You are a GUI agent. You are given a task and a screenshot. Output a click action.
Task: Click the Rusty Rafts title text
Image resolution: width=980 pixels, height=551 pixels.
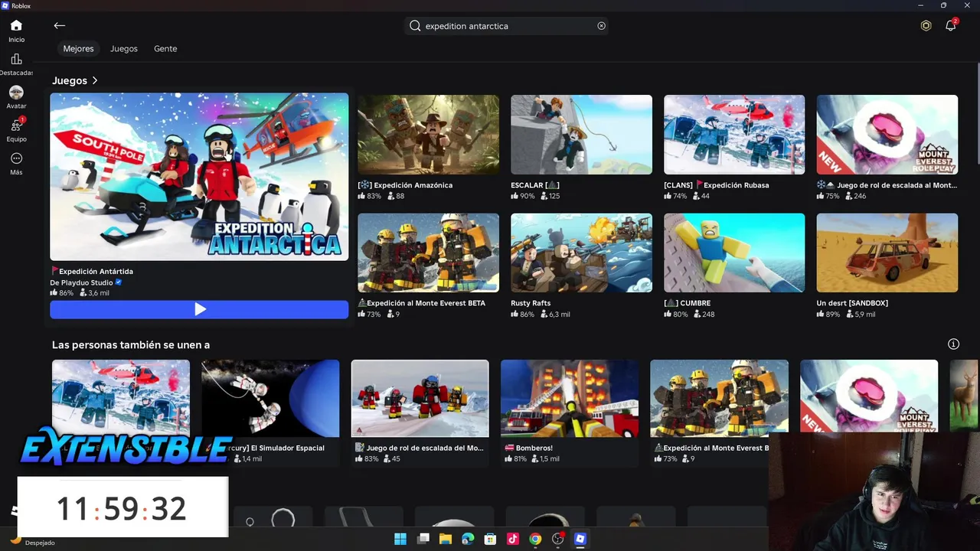tap(531, 303)
